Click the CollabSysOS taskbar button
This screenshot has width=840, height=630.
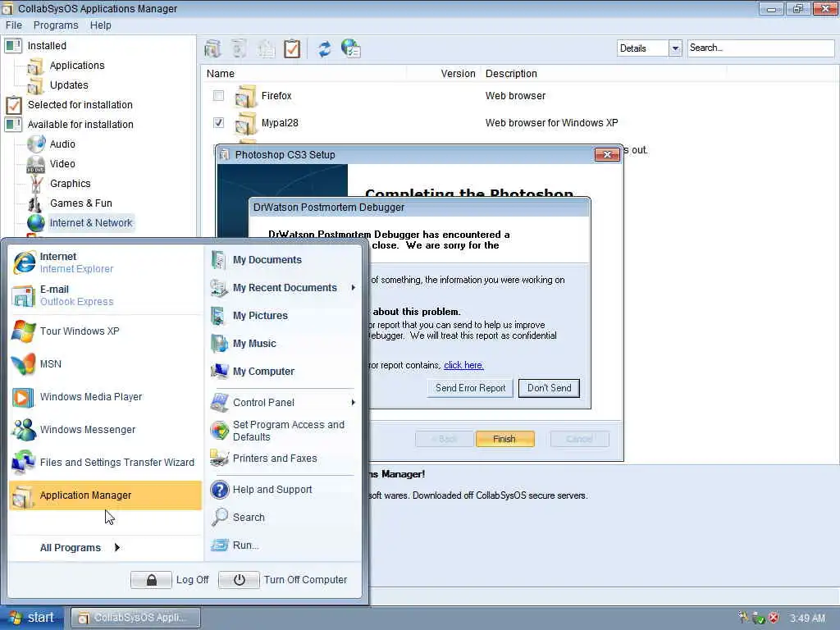[136, 618]
